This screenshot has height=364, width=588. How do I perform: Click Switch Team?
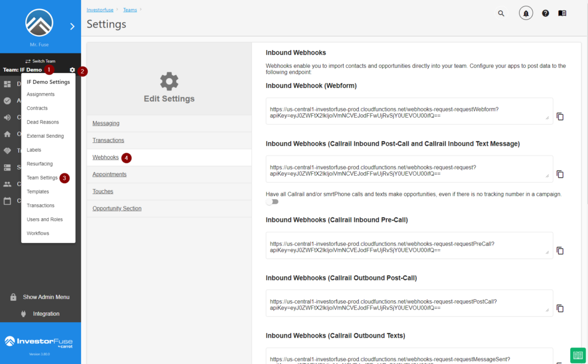point(40,61)
